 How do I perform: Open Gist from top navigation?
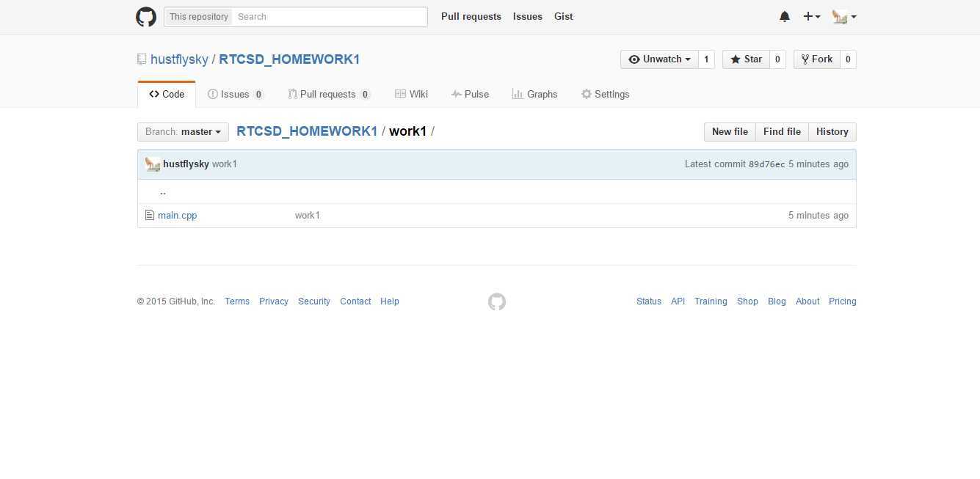tap(564, 17)
